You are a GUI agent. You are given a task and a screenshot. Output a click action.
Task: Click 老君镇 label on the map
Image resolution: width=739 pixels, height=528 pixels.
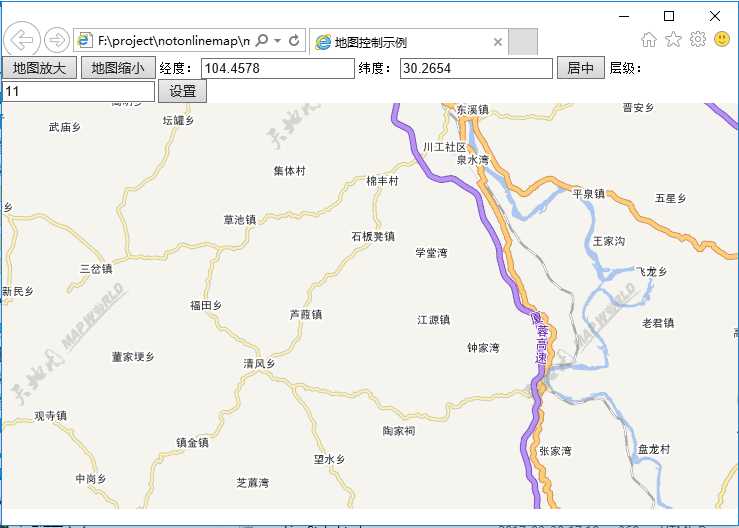658,323
